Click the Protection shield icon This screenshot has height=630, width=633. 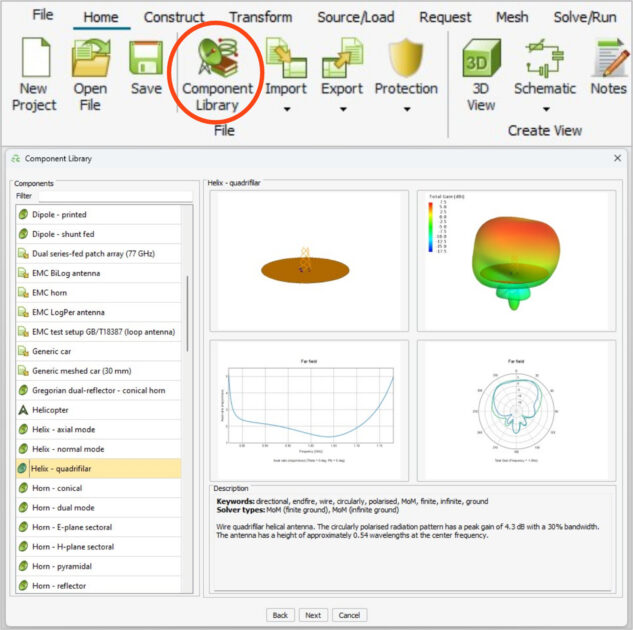tap(406, 58)
